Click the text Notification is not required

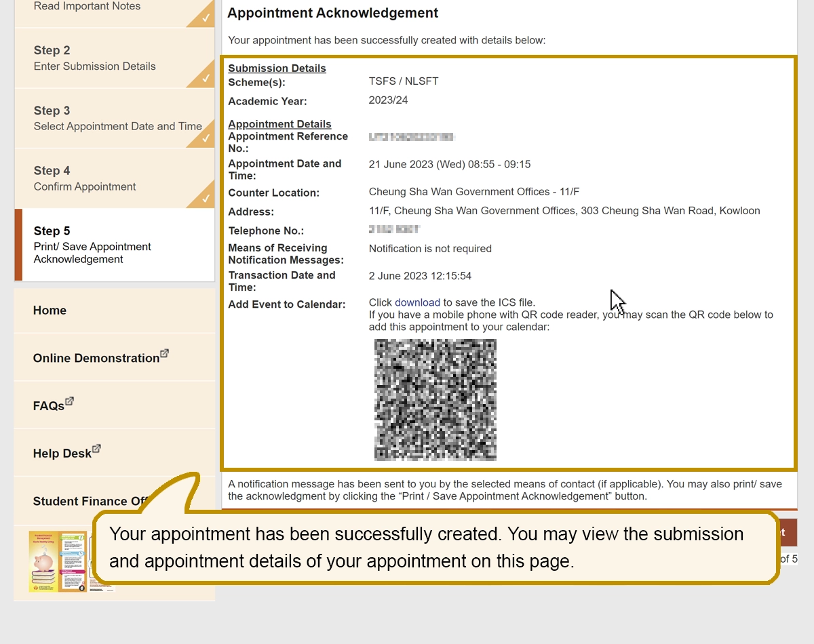[430, 249]
